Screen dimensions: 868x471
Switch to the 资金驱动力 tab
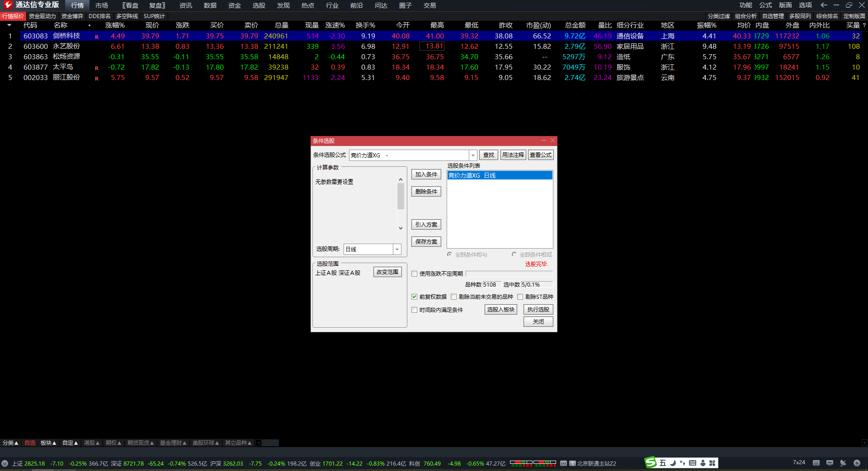coord(42,16)
